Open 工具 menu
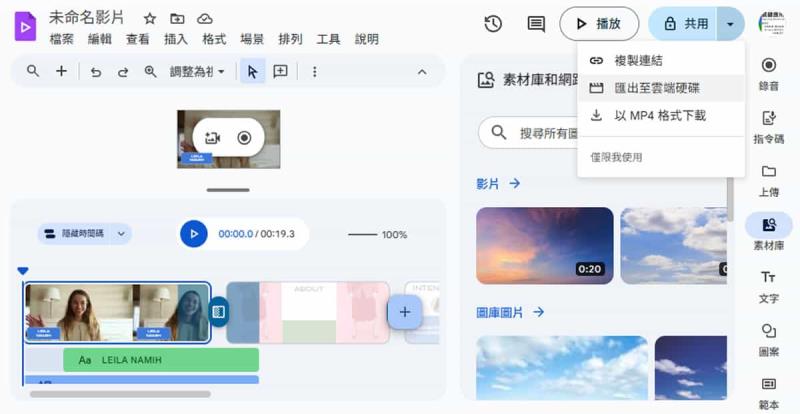Screen dimensions: 800x414 point(328,39)
